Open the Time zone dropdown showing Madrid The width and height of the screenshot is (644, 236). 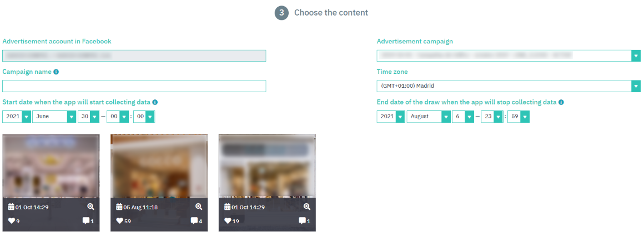(x=509, y=86)
